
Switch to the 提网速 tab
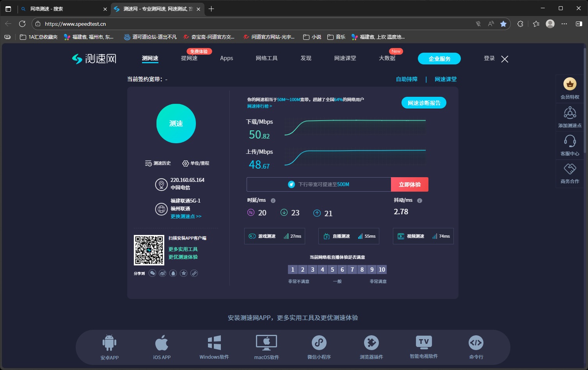pos(189,58)
